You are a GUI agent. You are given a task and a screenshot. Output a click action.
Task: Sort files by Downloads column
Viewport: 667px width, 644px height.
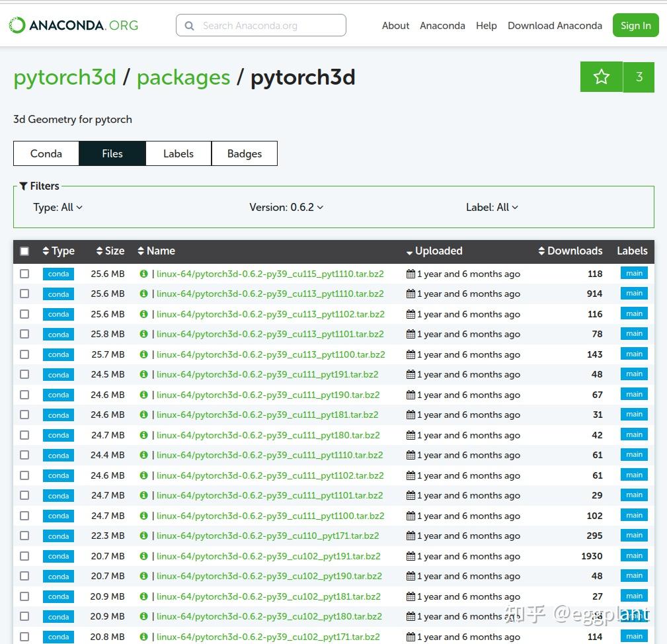(x=541, y=251)
